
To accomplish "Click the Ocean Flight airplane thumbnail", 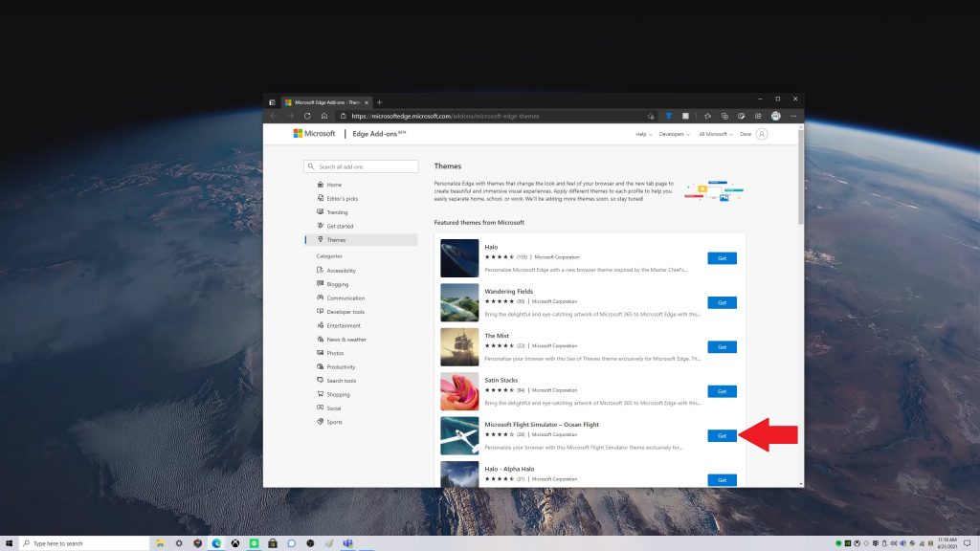I will click(459, 435).
